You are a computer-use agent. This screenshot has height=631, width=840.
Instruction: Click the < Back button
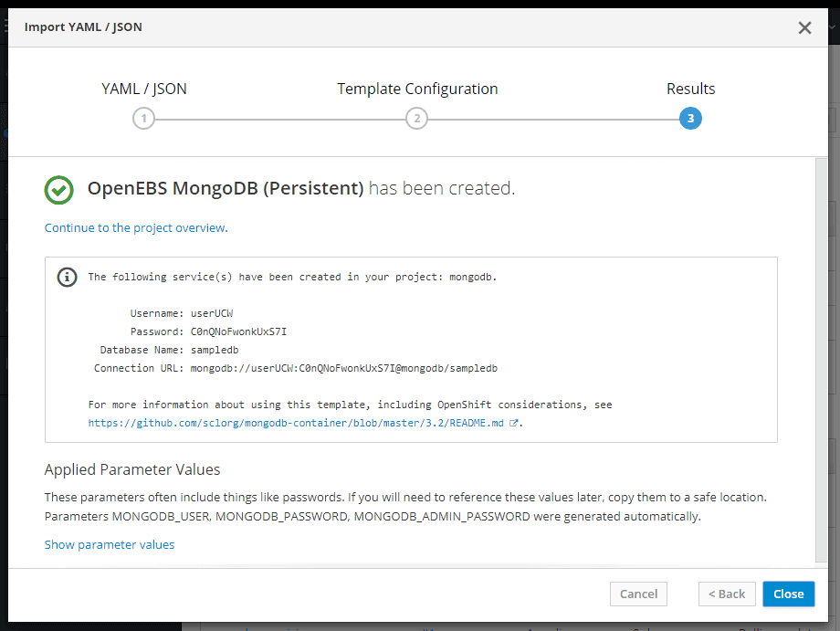[x=727, y=594]
